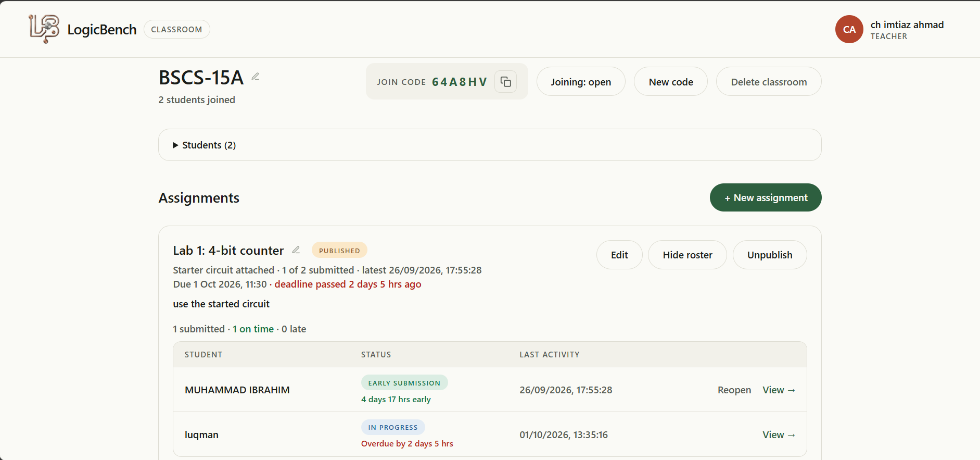Click the Lab 1: 4-bit counter title
Viewport: 980px width, 460px height.
pyautogui.click(x=228, y=251)
